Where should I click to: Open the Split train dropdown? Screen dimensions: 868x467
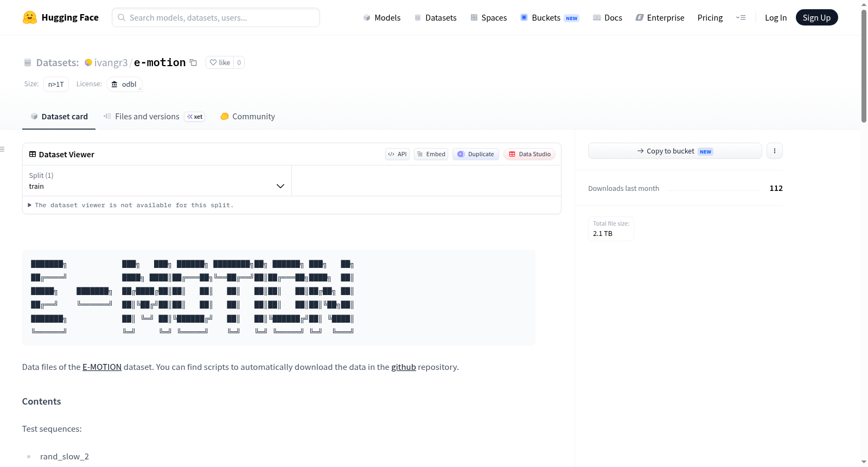(x=157, y=181)
